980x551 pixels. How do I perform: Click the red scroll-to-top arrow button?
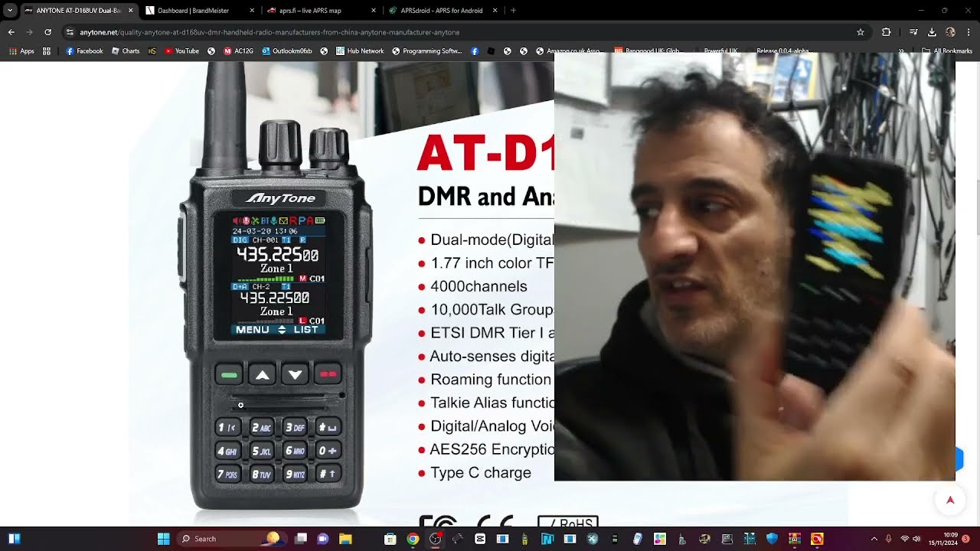pos(950,500)
